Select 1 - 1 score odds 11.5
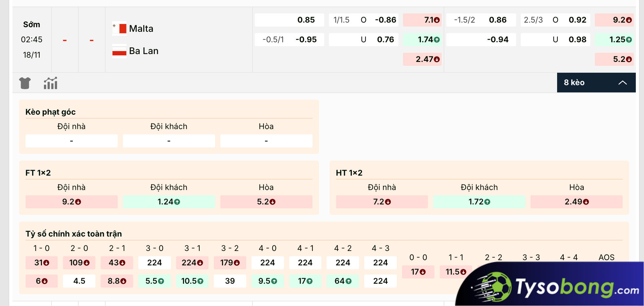 pos(456,272)
